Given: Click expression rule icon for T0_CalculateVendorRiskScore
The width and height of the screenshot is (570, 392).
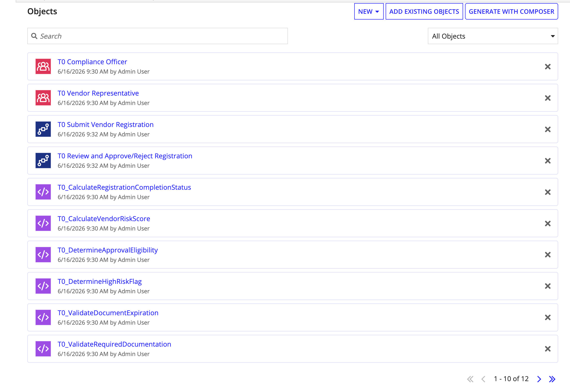Looking at the screenshot, I should point(43,223).
